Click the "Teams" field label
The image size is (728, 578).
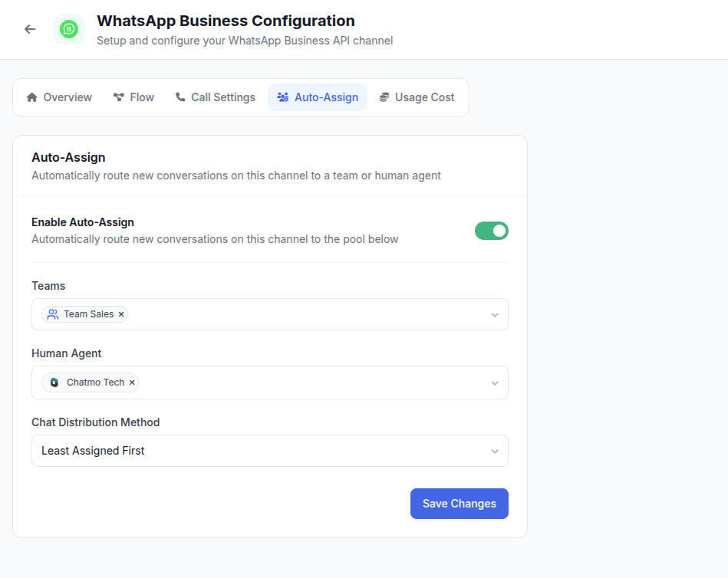point(48,286)
